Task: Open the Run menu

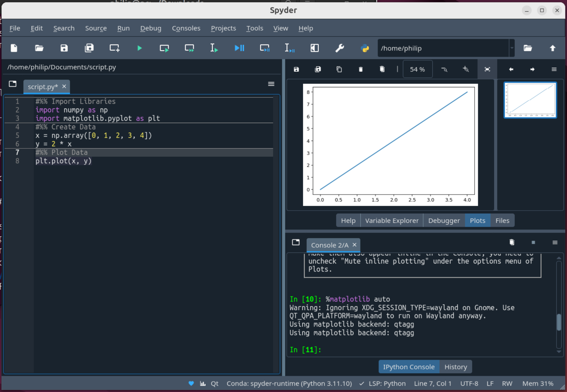Action: click(123, 28)
